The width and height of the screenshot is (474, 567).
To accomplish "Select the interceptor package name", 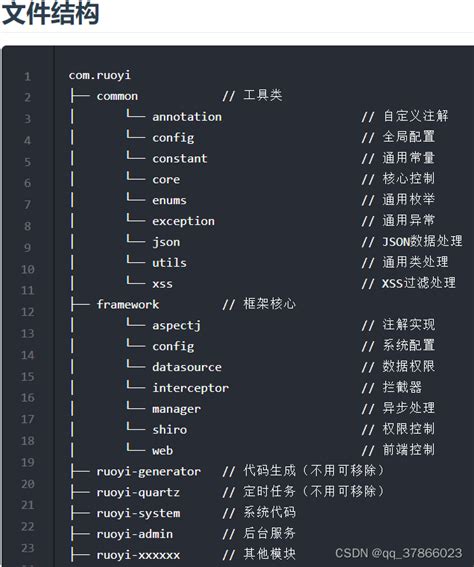I will (191, 388).
